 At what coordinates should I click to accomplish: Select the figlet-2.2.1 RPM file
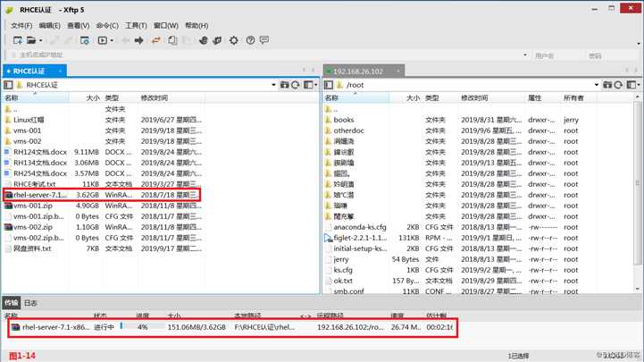coord(452,238)
